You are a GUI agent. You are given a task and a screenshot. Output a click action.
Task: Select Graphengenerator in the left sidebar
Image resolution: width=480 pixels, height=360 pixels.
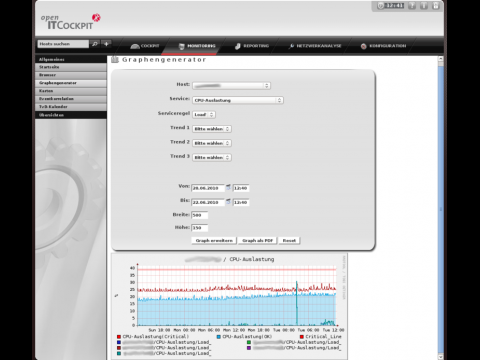[x=71, y=83]
